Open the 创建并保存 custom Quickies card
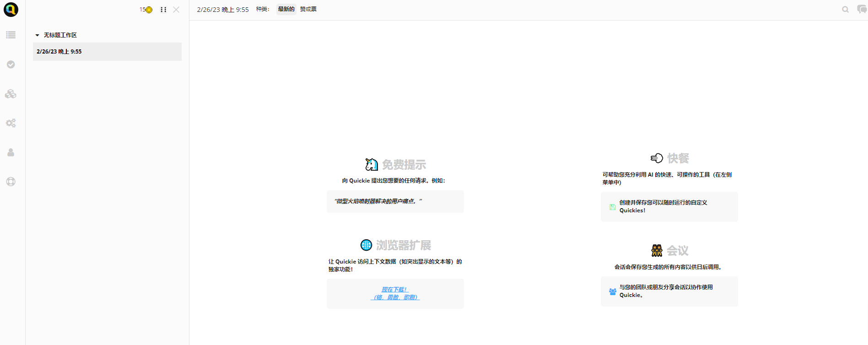Viewport: 868px width, 345px height. pos(669,207)
